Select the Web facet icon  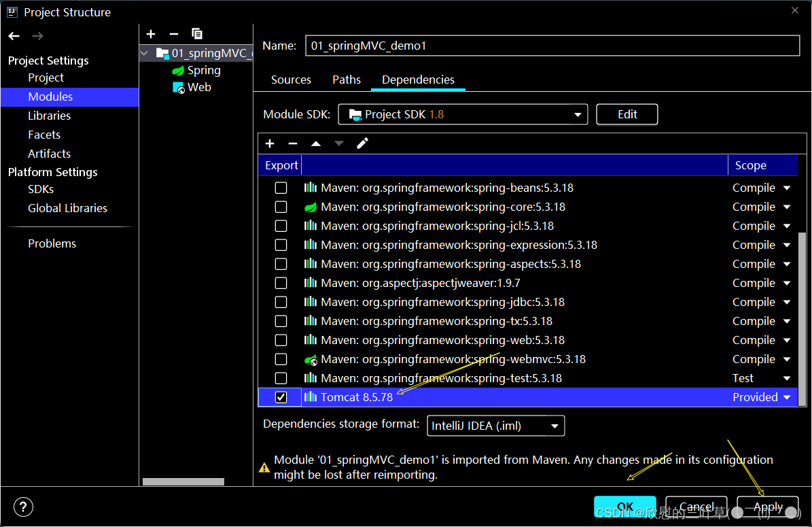[x=178, y=88]
